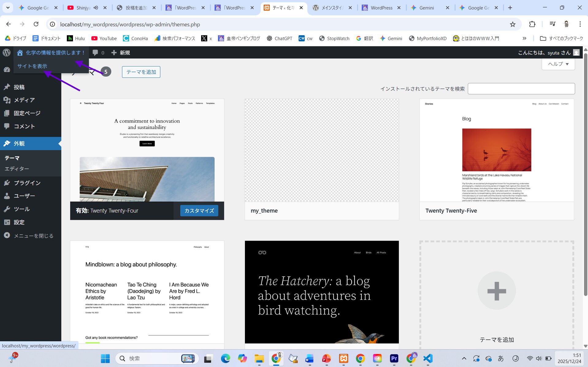Reload the page with refresh icon
The image size is (588, 367).
point(36,24)
